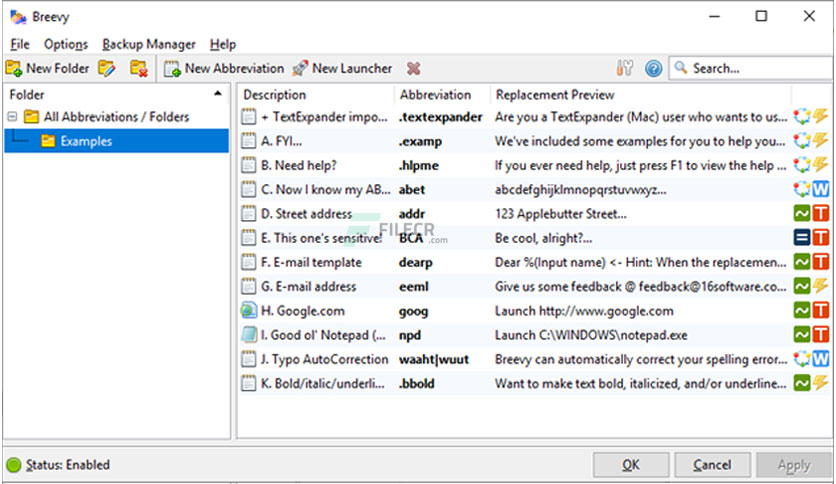Click the dark blue lines icon in BCA row
Image resolution: width=836 pixels, height=484 pixels.
click(x=802, y=237)
